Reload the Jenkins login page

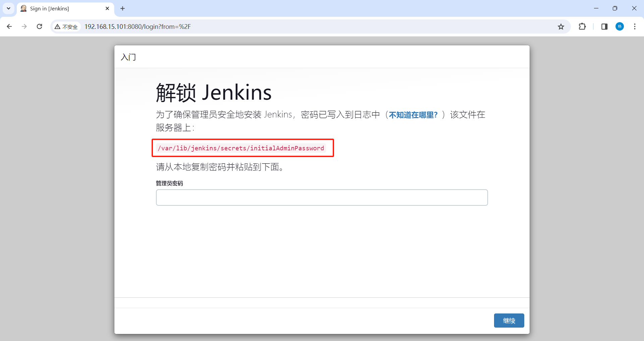(39, 27)
